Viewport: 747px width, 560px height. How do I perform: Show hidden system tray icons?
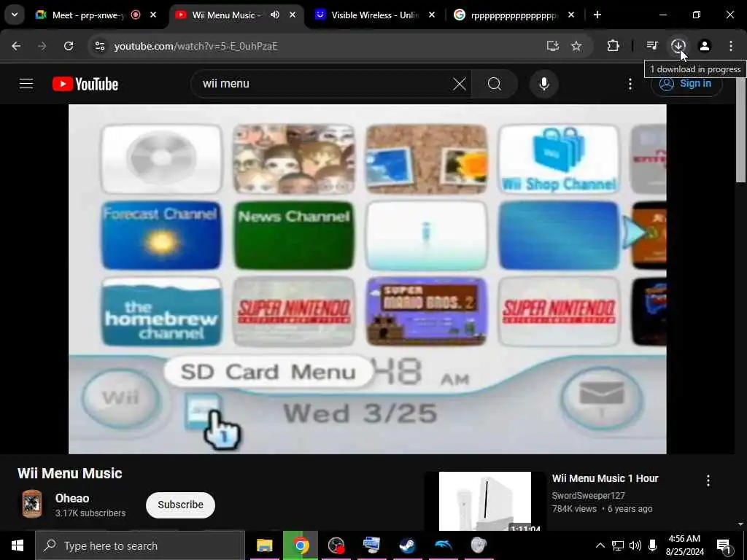(x=600, y=545)
